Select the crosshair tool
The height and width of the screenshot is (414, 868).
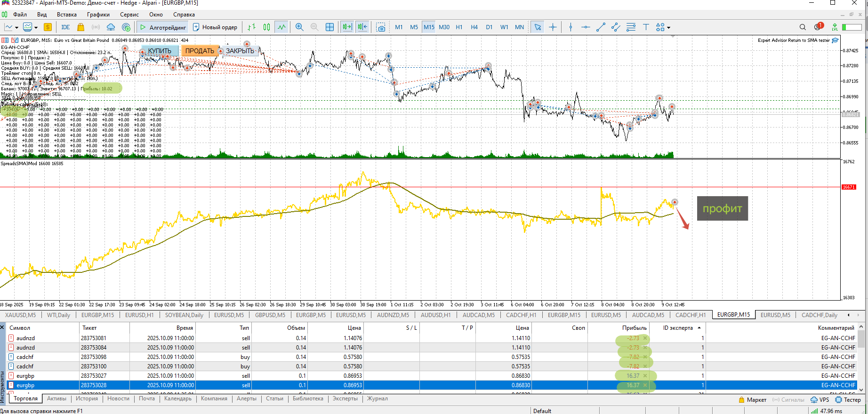(x=553, y=27)
